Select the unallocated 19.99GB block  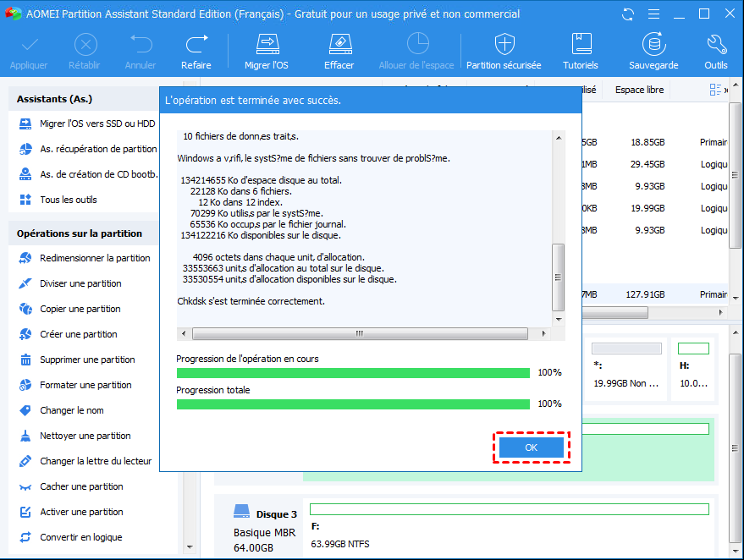click(626, 369)
